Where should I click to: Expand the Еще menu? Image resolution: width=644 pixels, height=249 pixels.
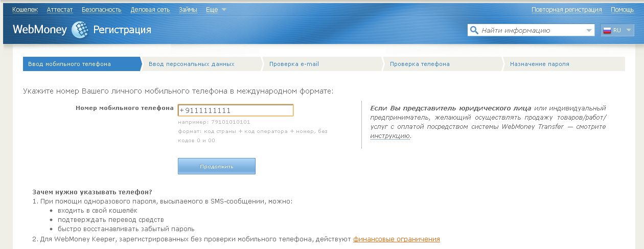pos(216,10)
